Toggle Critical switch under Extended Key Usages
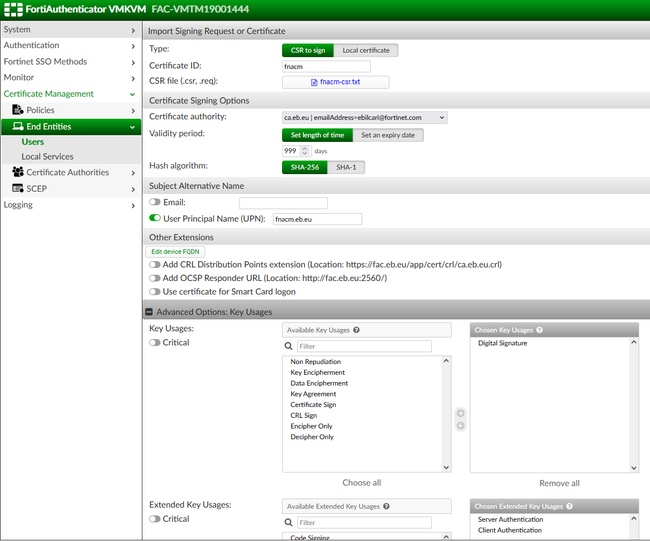 [155, 519]
